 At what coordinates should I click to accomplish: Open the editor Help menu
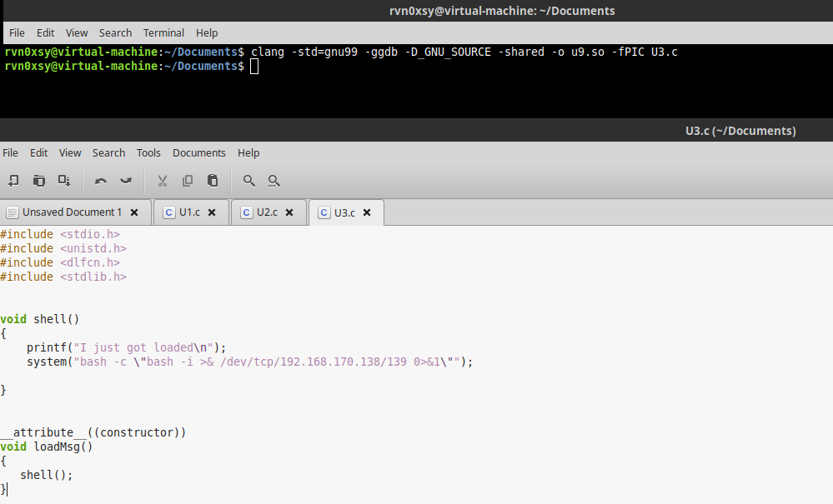tap(248, 152)
